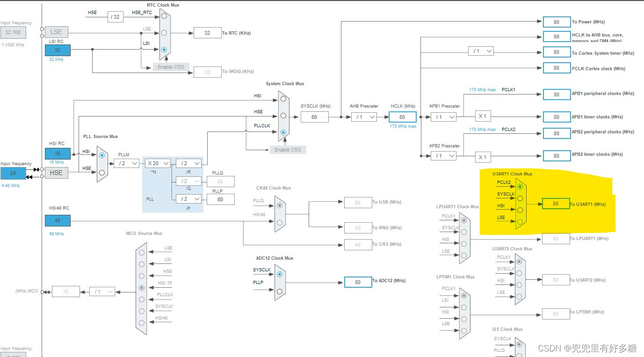Open the AHB Prescaler dropdown

point(364,117)
